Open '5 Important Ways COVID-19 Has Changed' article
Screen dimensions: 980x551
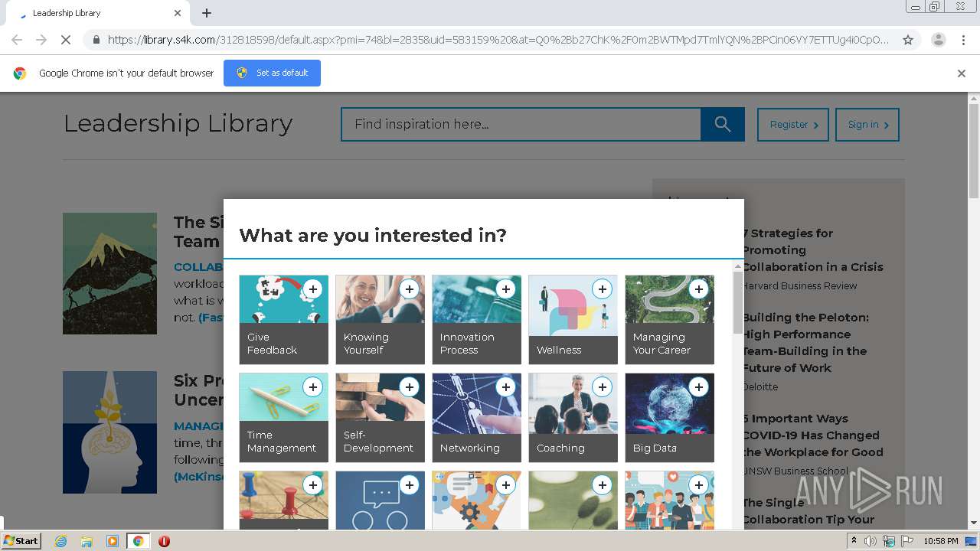click(812, 435)
